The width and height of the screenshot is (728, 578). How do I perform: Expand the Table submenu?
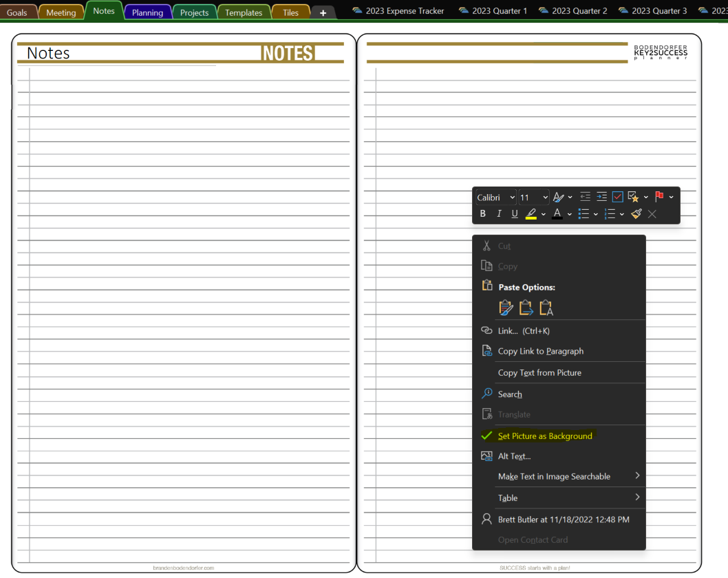507,497
